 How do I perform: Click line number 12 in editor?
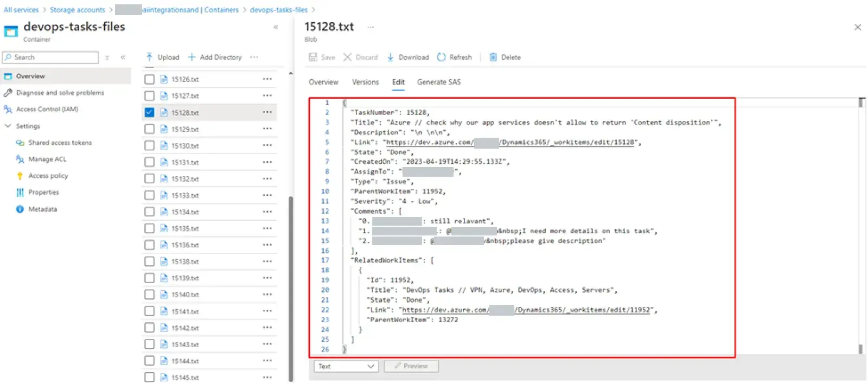click(325, 211)
